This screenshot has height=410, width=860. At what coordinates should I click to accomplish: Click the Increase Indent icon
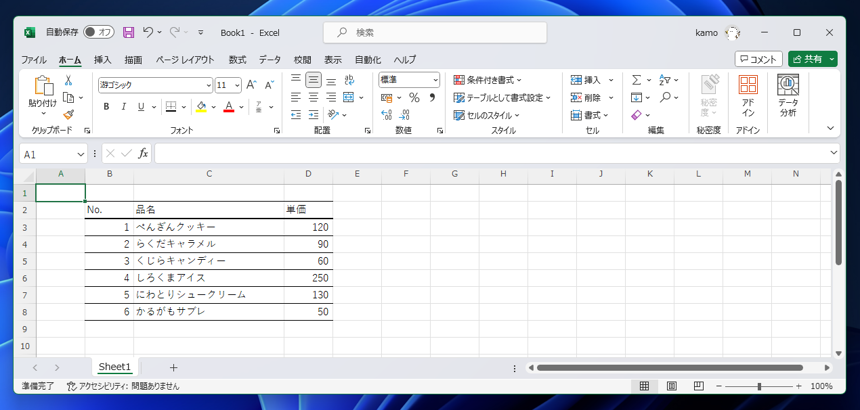point(313,115)
